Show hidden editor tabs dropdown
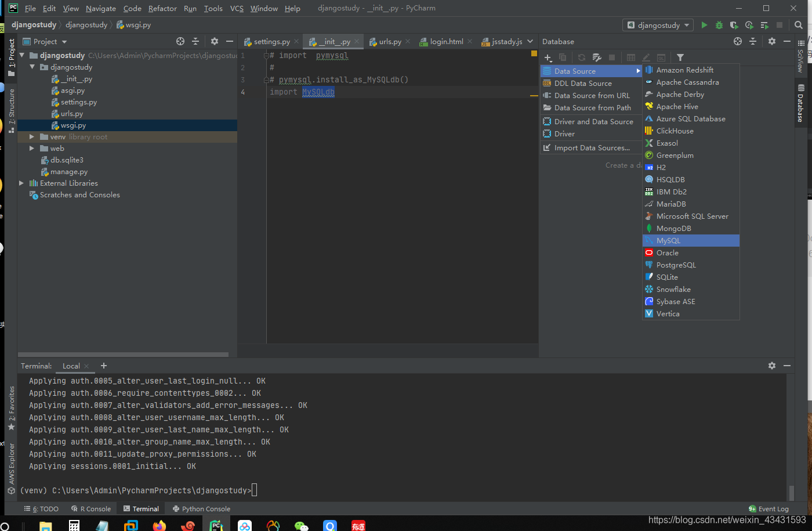 point(530,41)
